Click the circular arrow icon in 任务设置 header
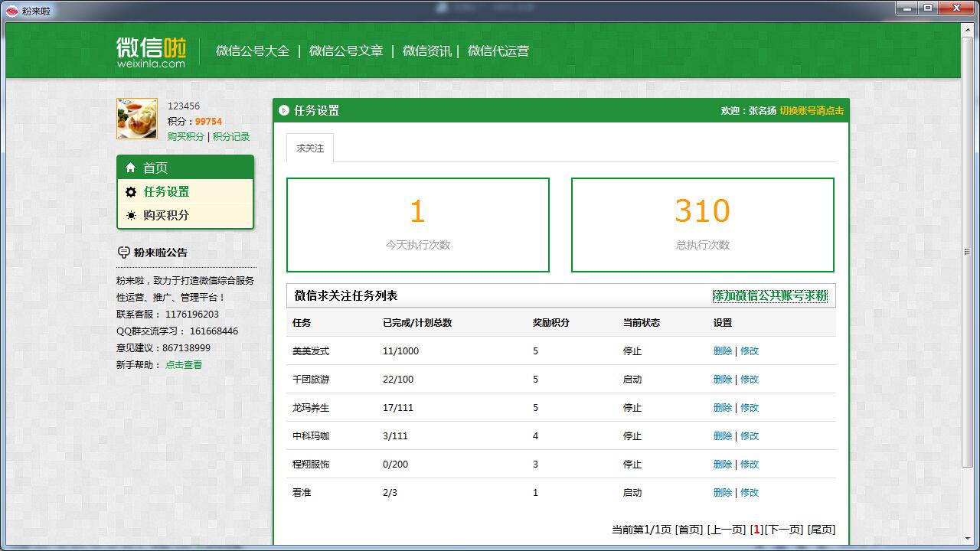 pyautogui.click(x=283, y=110)
